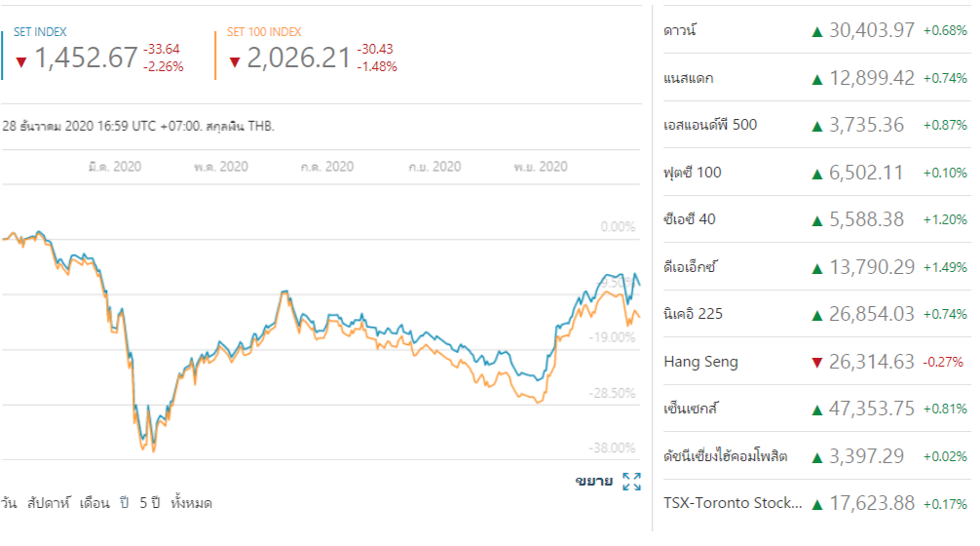Open the SET INDEX title link
The height and width of the screenshot is (546, 980).
coord(41,32)
